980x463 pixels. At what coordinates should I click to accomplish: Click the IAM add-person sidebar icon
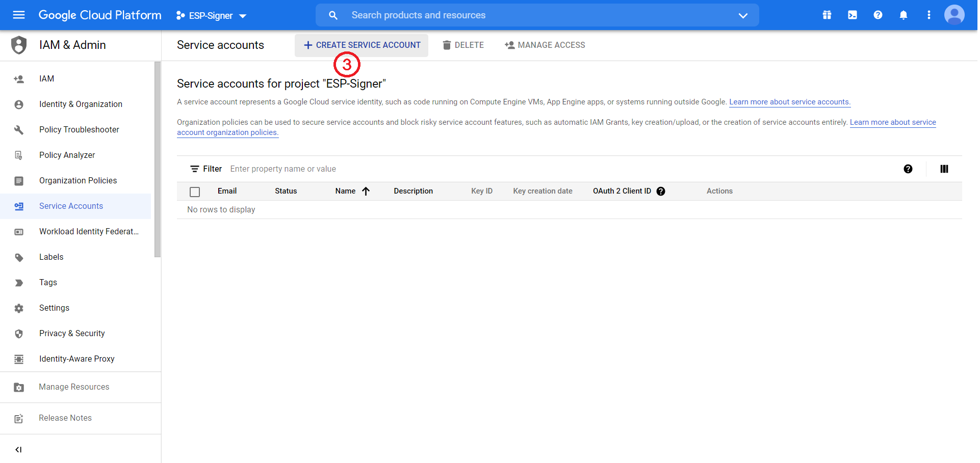tap(19, 79)
